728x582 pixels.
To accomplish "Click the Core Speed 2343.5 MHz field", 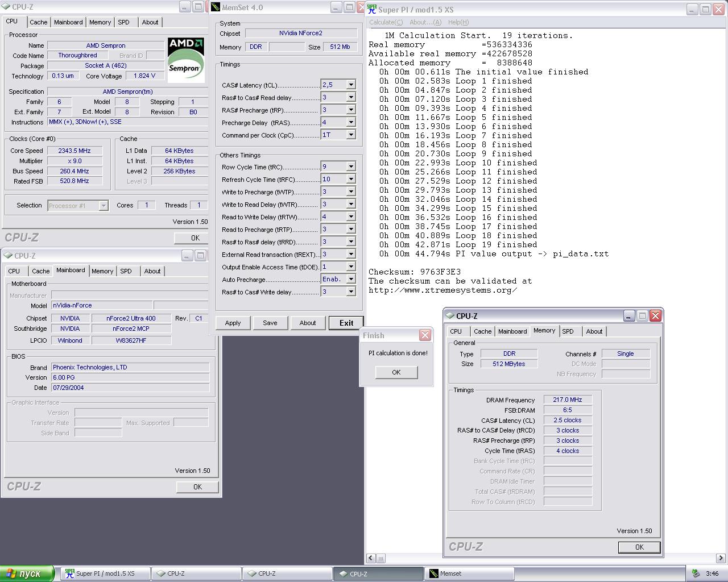I will click(75, 151).
